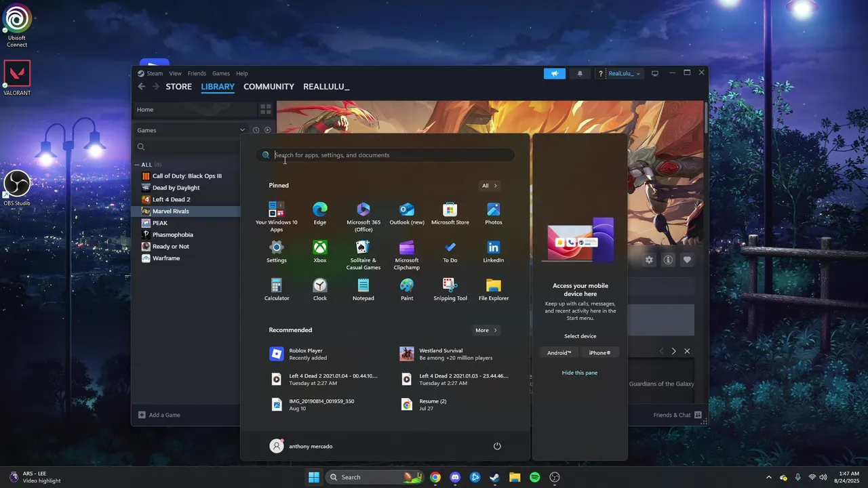Screen dimensions: 868x488
Task: Expand All pinned apps list
Action: pos(490,186)
